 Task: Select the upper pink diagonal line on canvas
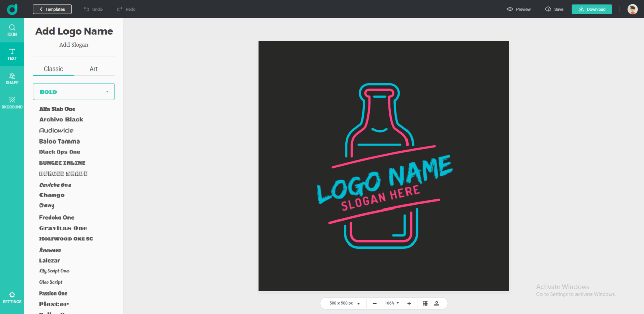pyautogui.click(x=384, y=157)
